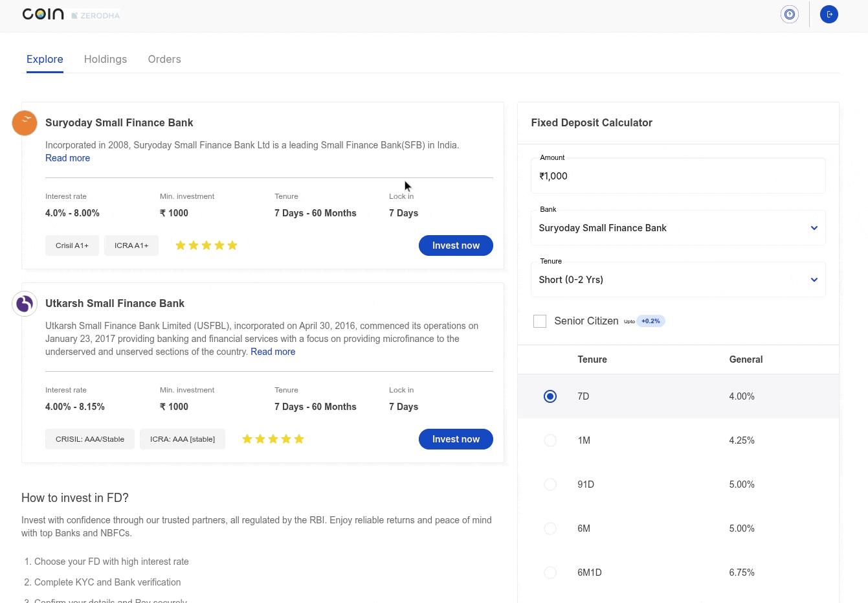Viewport: 868px width, 603px height.
Task: Switch to the Explore tab
Action: pyautogui.click(x=45, y=59)
